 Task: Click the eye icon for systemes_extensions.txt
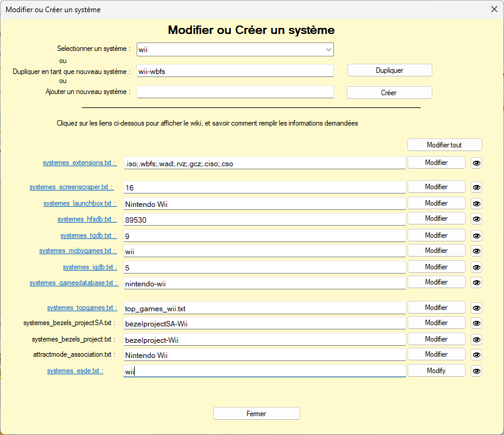[x=476, y=163]
